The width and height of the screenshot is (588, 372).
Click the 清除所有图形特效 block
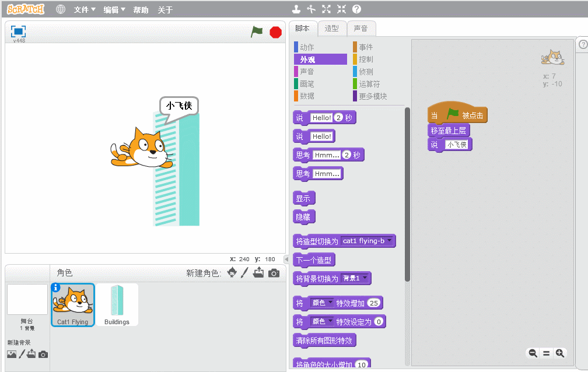324,341
